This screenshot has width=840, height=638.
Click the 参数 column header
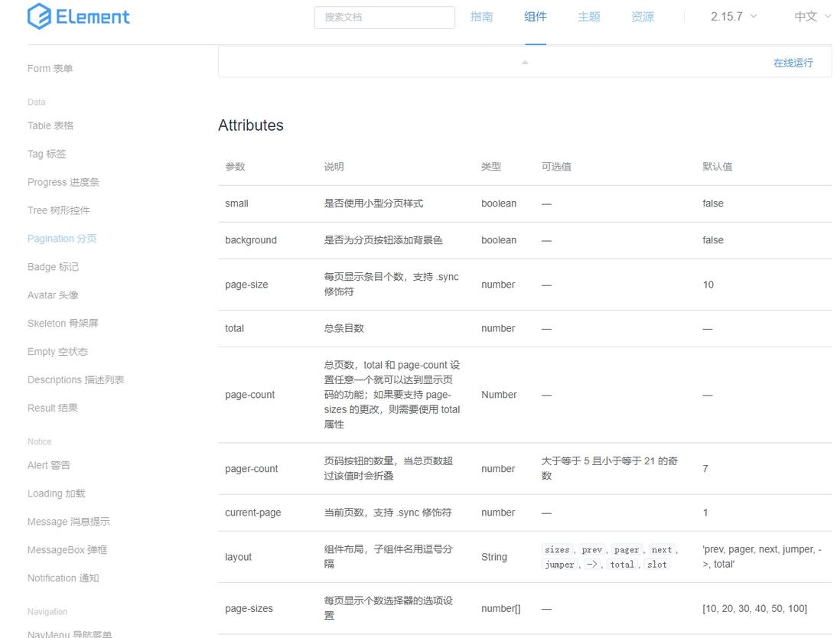click(235, 167)
